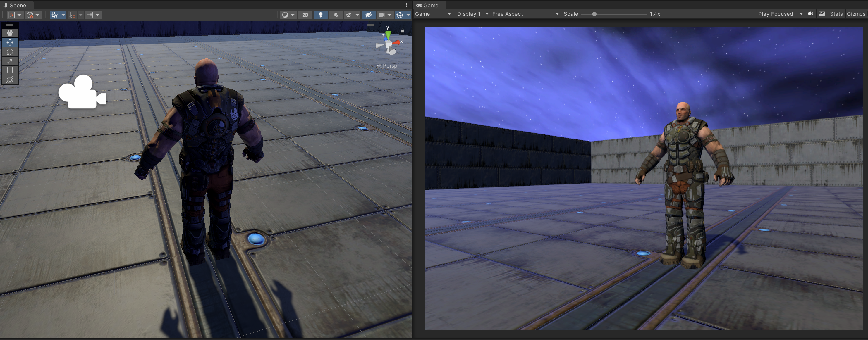Click the scene gizmo lock icon
868x340 pixels.
[402, 31]
